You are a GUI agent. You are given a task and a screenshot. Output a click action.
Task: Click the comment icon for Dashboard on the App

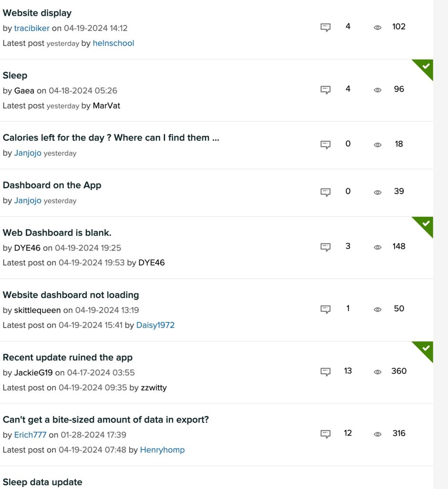(325, 192)
